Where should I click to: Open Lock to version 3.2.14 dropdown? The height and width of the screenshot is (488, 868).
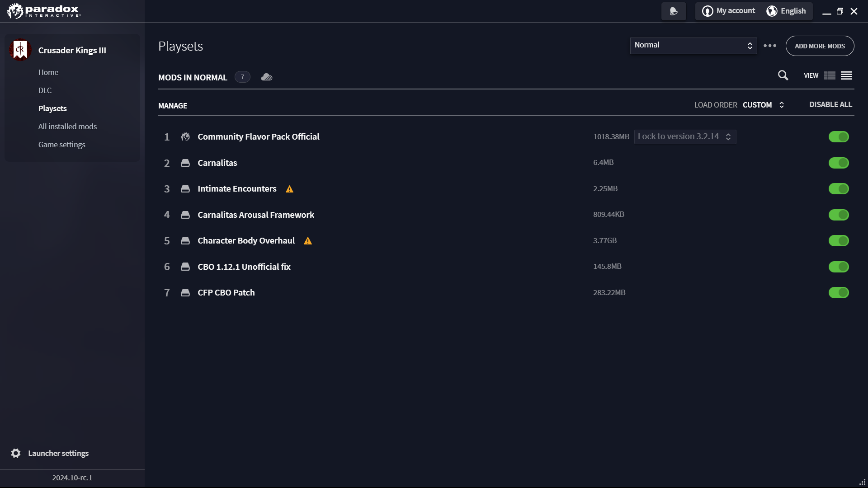685,136
